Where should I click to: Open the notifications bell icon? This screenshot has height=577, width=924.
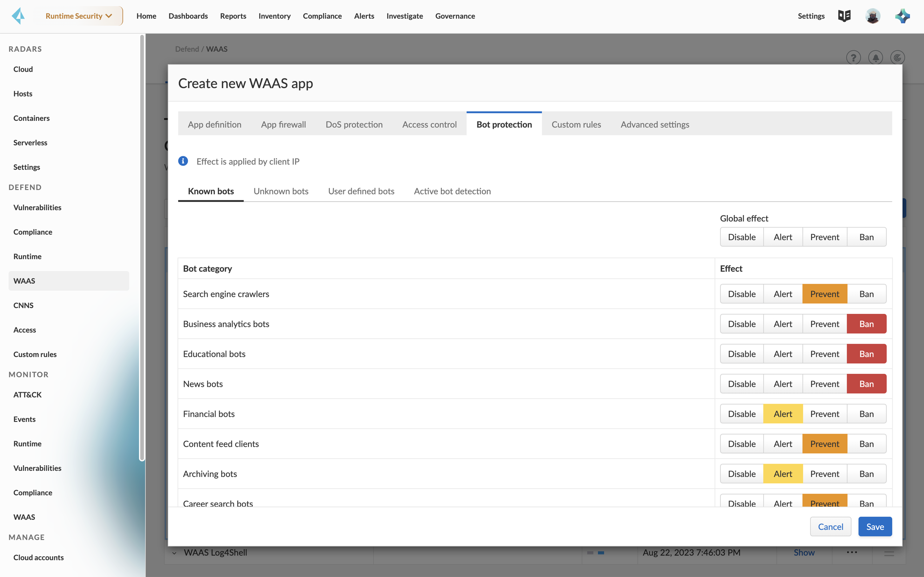876,58
